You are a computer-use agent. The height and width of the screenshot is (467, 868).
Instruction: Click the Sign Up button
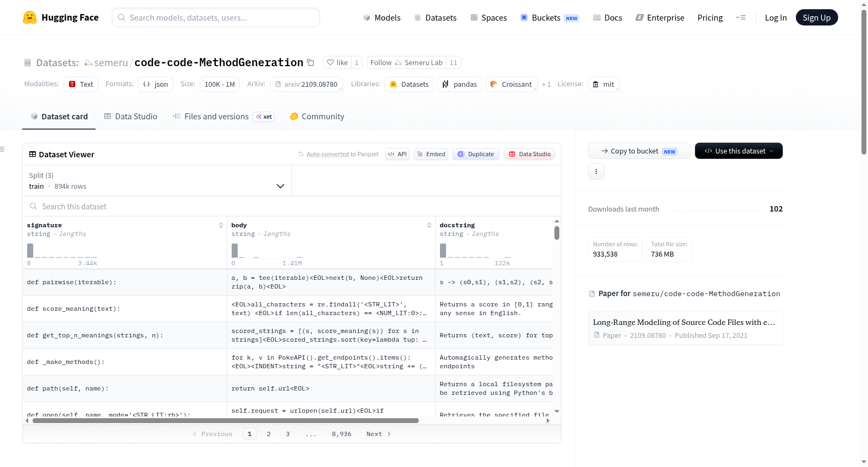coord(816,17)
